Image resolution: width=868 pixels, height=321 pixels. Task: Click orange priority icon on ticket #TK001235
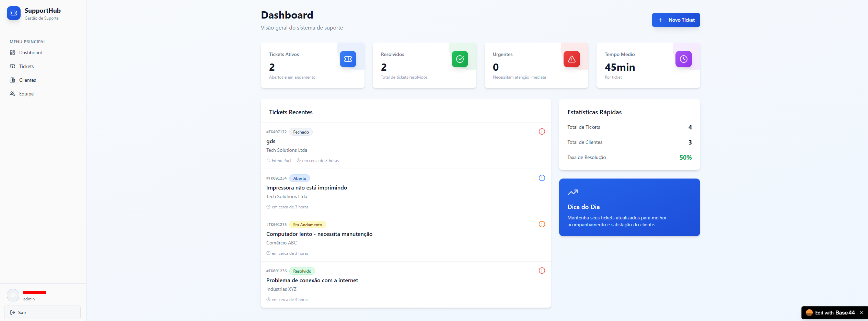coord(542,224)
